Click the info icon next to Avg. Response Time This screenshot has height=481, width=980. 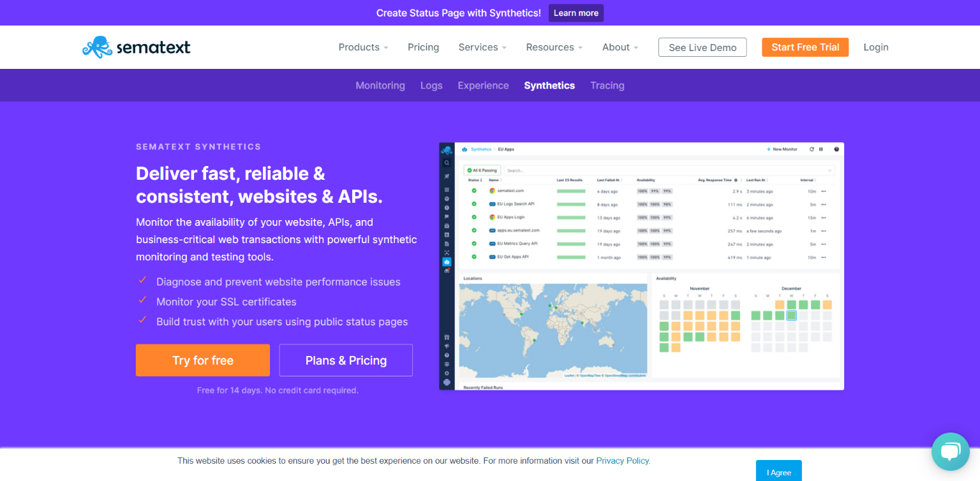(736, 181)
